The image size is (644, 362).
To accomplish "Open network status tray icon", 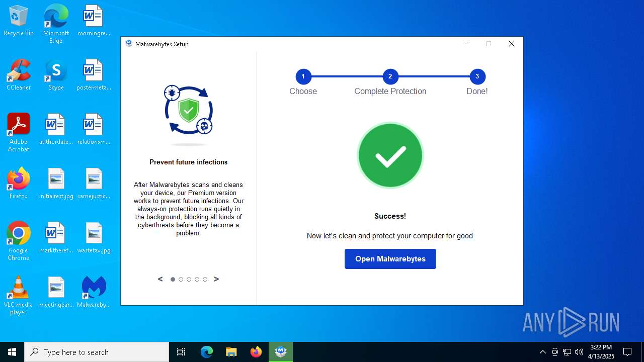I will (x=567, y=352).
